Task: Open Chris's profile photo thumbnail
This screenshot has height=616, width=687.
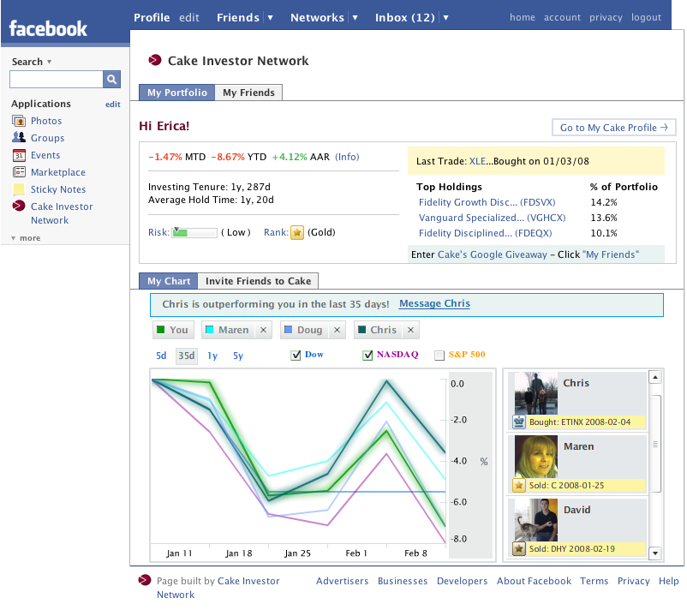Action: coord(536,393)
